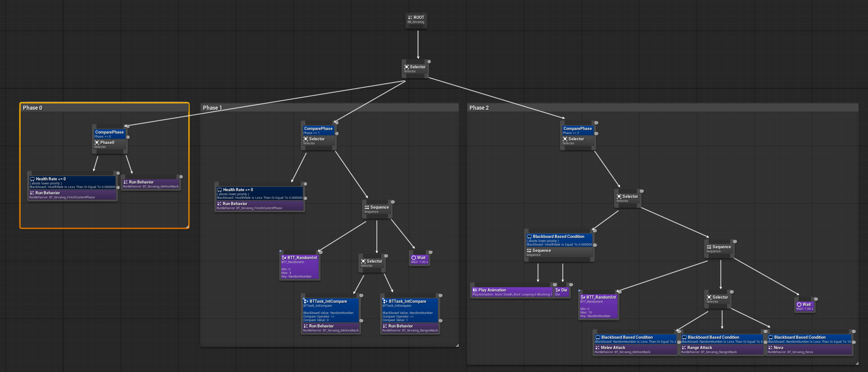This screenshot has height=372, width=868.
Task: Click the BTTask_IntCompare icon with Compare Value: 1
Action: [x=385, y=301]
